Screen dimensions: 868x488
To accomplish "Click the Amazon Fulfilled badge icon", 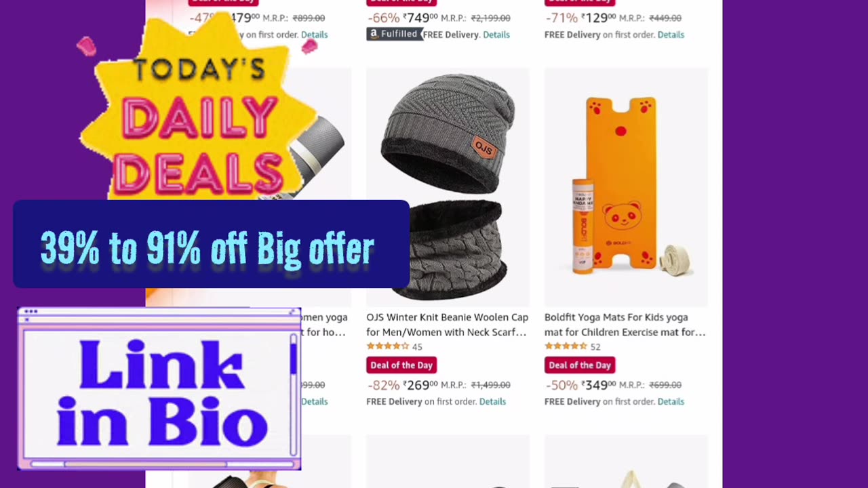I will (394, 34).
